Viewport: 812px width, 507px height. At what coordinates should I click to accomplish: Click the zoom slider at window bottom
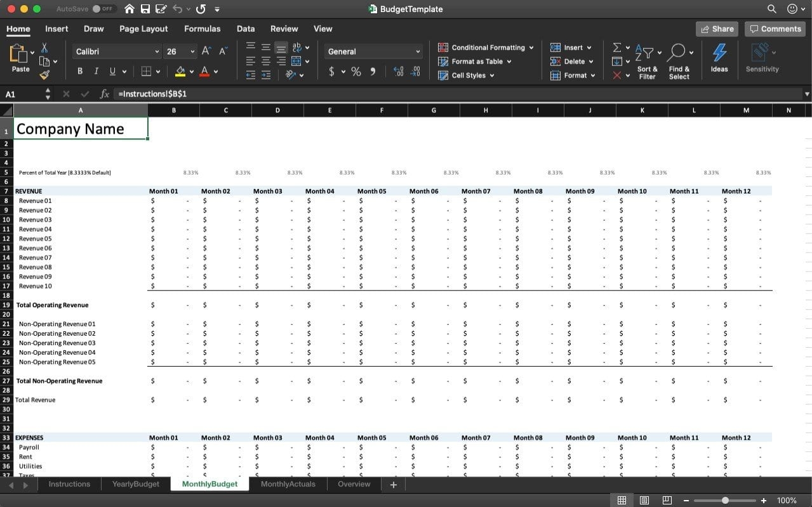pyautogui.click(x=726, y=499)
